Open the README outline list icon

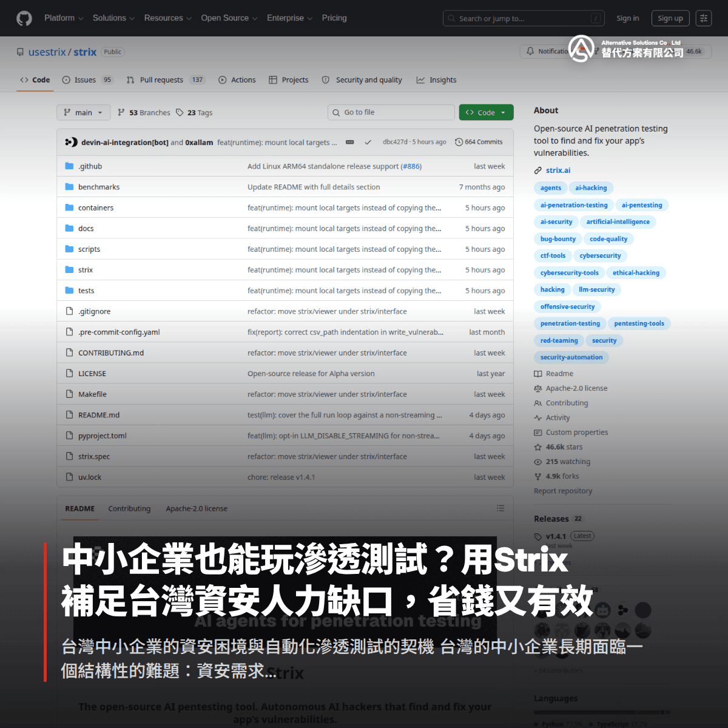500,508
